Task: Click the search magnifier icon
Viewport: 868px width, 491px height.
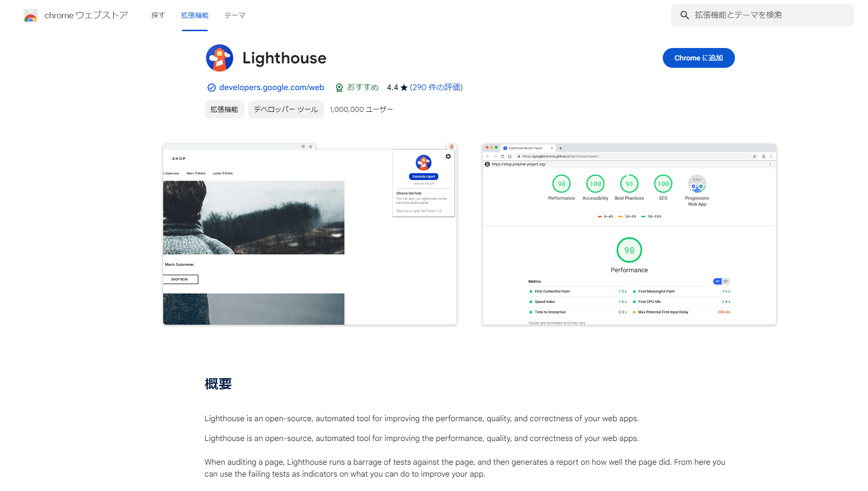Action: click(x=685, y=15)
